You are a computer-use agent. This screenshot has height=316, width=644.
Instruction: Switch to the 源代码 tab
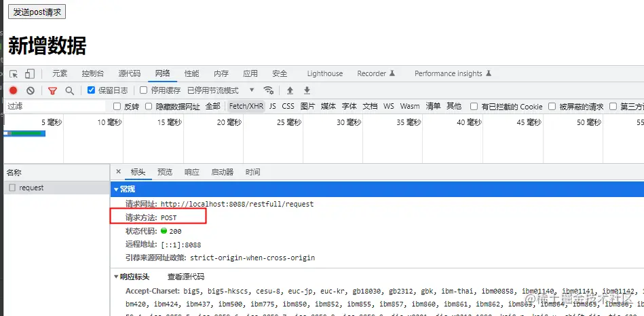point(130,73)
